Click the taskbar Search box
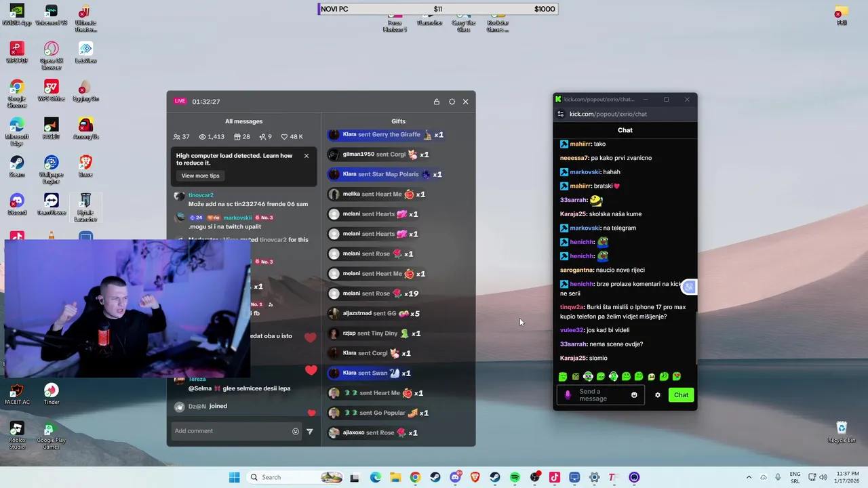The height and width of the screenshot is (488, 868). point(295,477)
